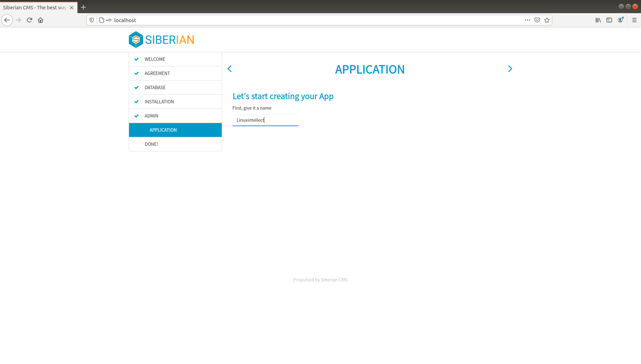Screen dimensions: 641x364
Task: Toggle the browser sidebar view
Action: pyautogui.click(x=609, y=20)
